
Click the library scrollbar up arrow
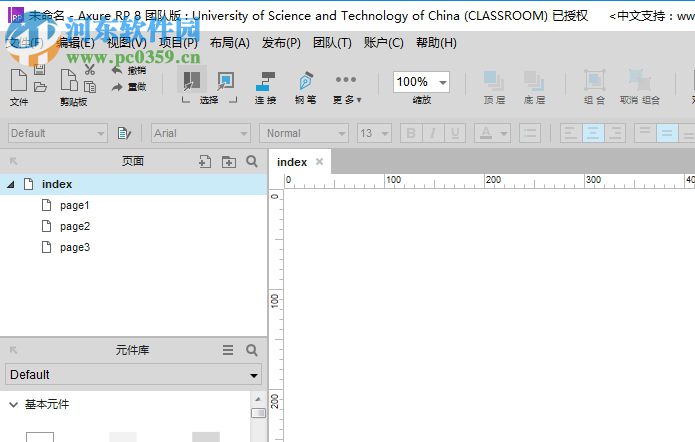click(258, 399)
